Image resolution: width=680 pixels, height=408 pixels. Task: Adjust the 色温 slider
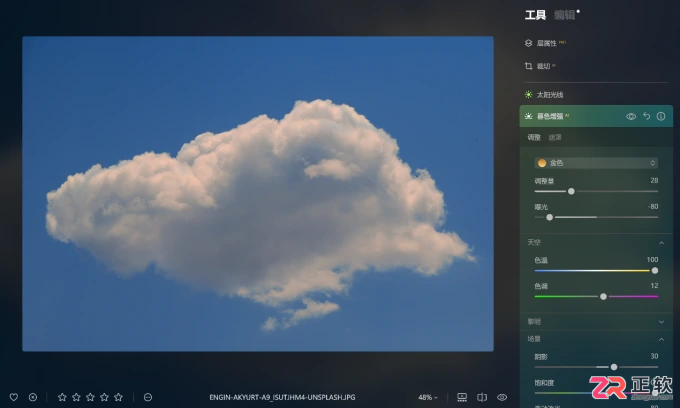(596, 271)
